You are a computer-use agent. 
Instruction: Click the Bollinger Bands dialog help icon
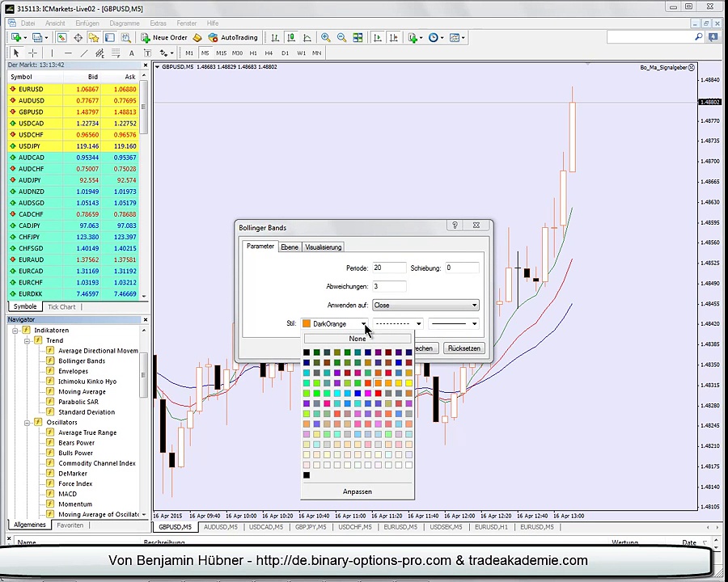(455, 226)
